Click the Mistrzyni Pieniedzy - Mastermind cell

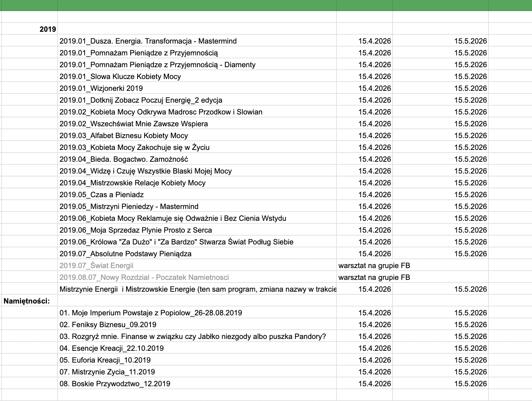point(129,206)
